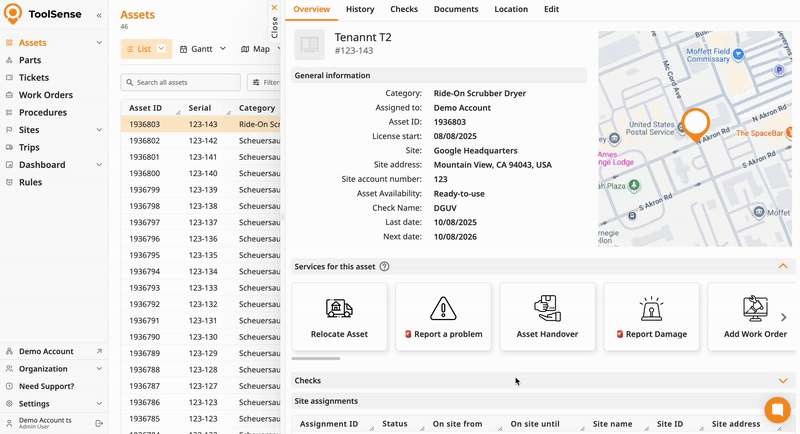Click the orange map location pin
This screenshot has width=800, height=434.
695,124
